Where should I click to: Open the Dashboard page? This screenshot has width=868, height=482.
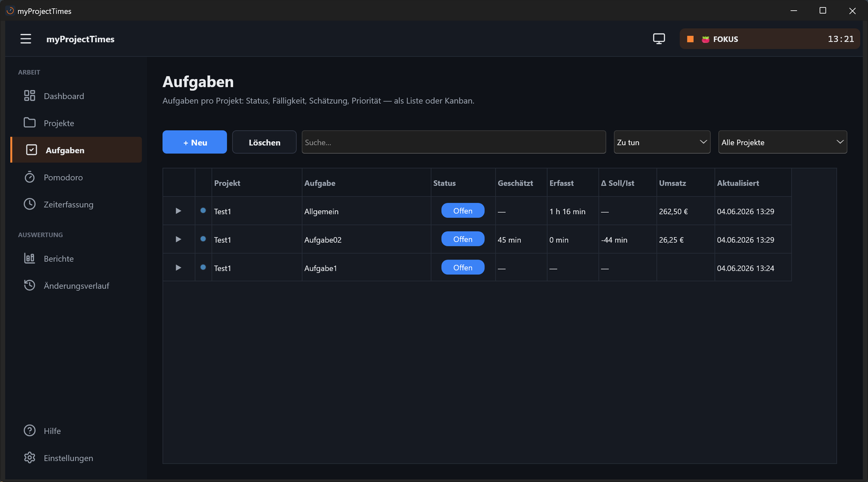click(76, 96)
